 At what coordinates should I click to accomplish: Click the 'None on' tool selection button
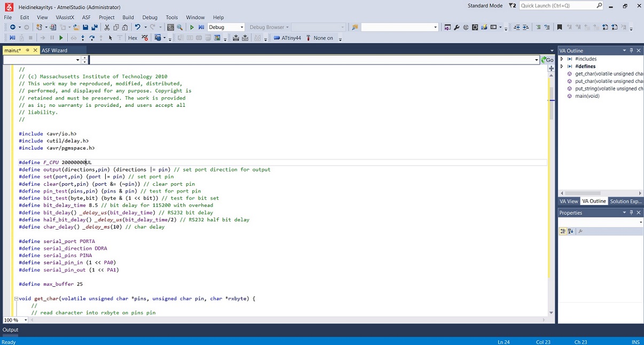(319, 38)
